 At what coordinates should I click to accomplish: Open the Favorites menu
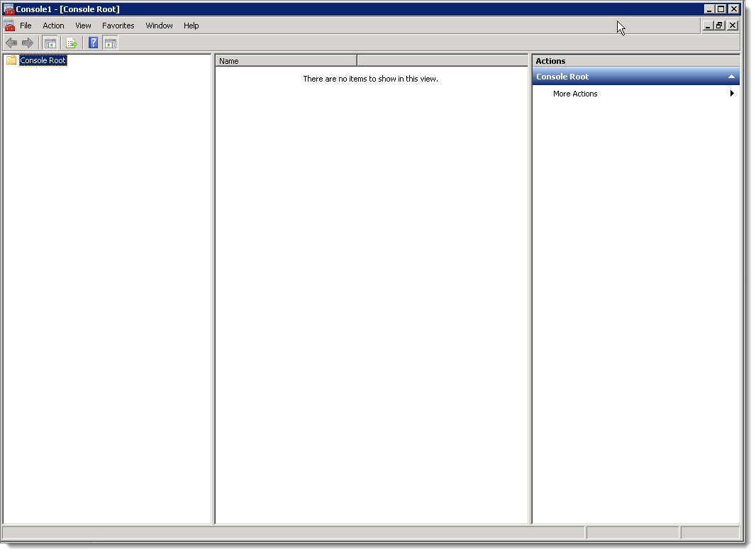pyautogui.click(x=118, y=26)
